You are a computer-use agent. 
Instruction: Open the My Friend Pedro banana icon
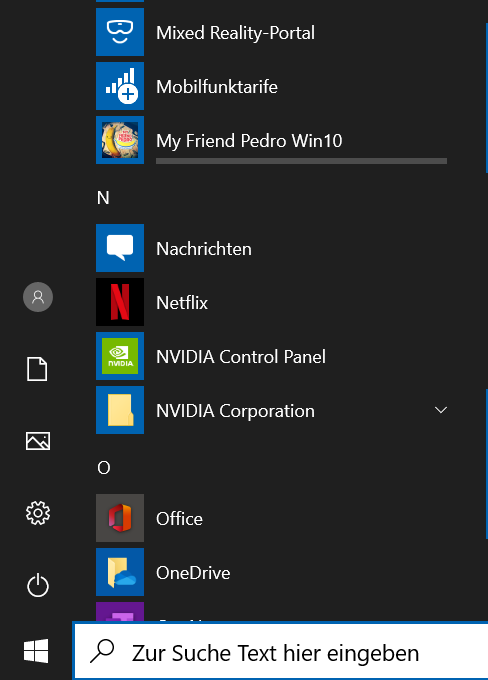click(x=120, y=140)
